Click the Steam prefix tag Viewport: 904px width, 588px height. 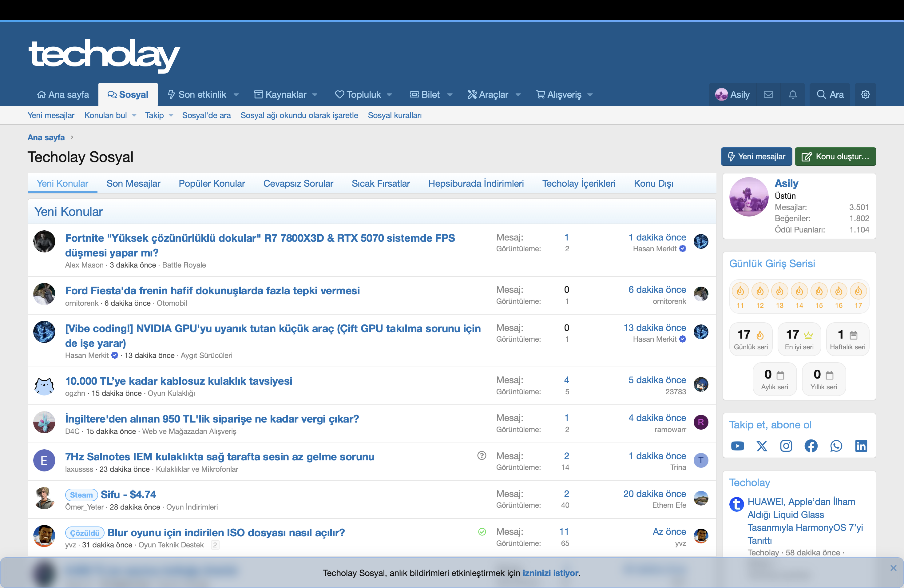(81, 495)
